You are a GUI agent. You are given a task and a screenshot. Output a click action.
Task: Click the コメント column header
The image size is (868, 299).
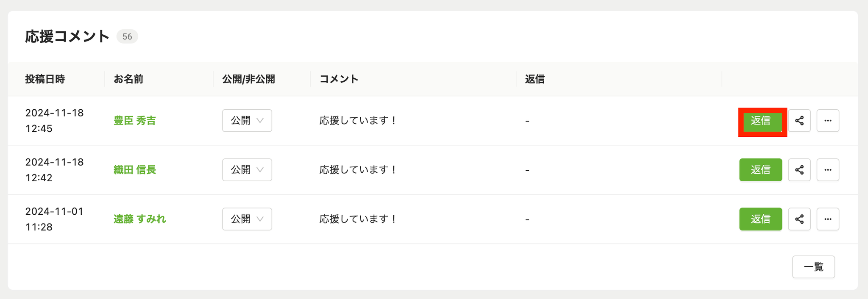339,79
